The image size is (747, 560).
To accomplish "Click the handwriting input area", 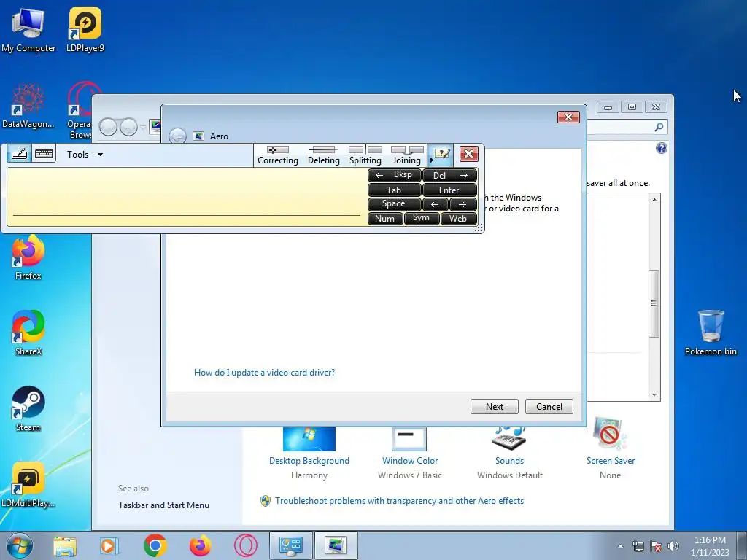I will [x=186, y=196].
